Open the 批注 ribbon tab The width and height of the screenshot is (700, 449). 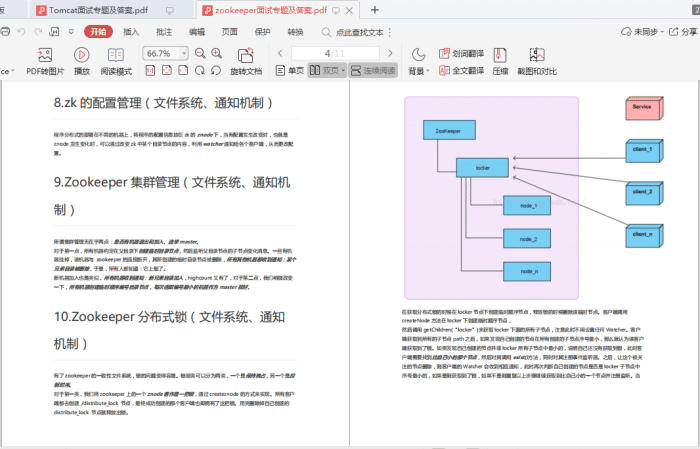click(x=164, y=32)
